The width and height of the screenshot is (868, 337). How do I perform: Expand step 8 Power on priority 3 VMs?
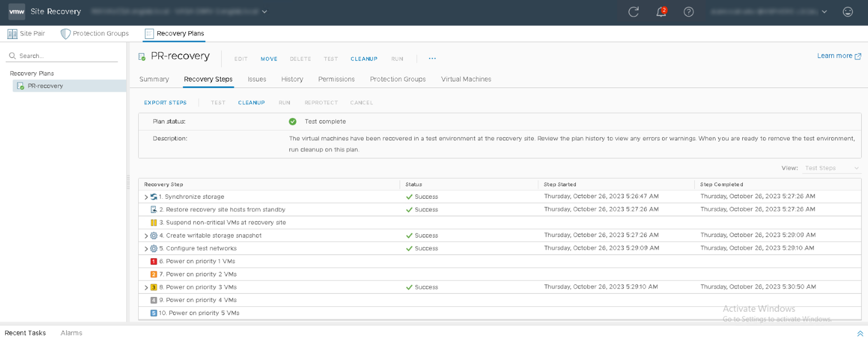tap(146, 288)
